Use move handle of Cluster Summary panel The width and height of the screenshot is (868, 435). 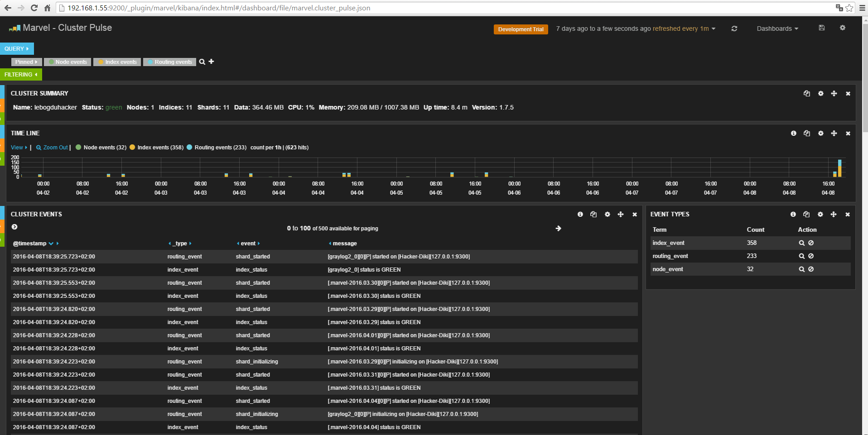click(x=834, y=93)
